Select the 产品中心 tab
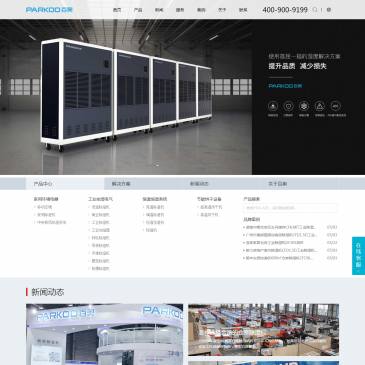Screen dimensions: 365x365 [x=65, y=184]
